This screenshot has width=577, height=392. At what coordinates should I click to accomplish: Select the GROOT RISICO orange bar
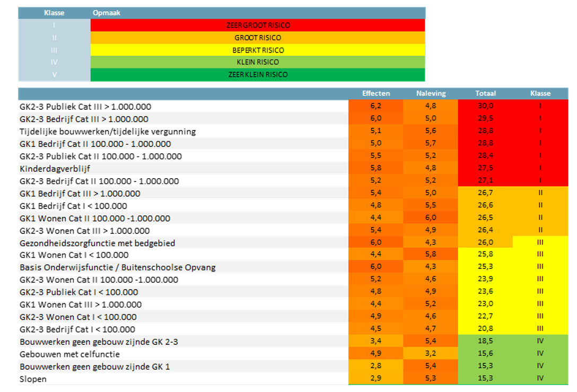tap(258, 38)
